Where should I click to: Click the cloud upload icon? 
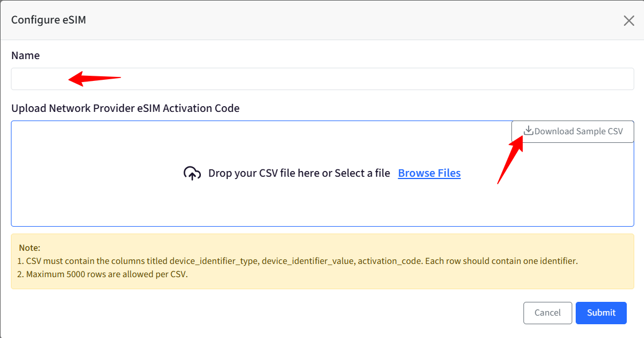192,173
